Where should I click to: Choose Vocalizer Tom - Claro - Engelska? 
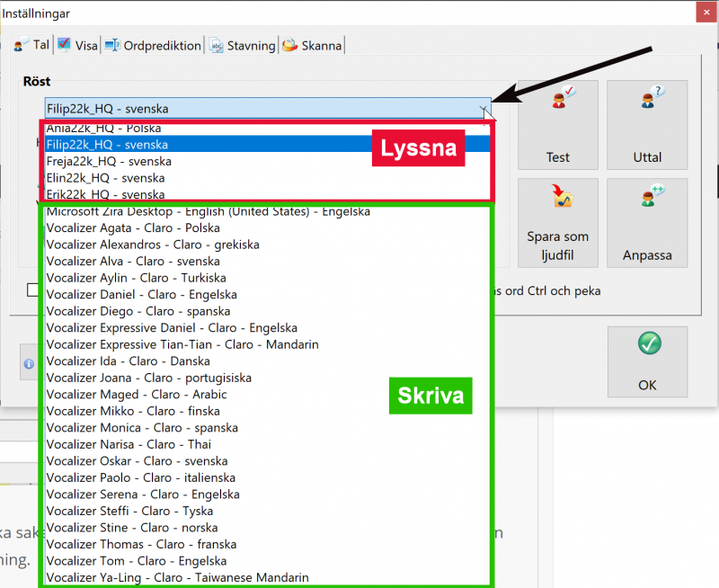click(267, 561)
